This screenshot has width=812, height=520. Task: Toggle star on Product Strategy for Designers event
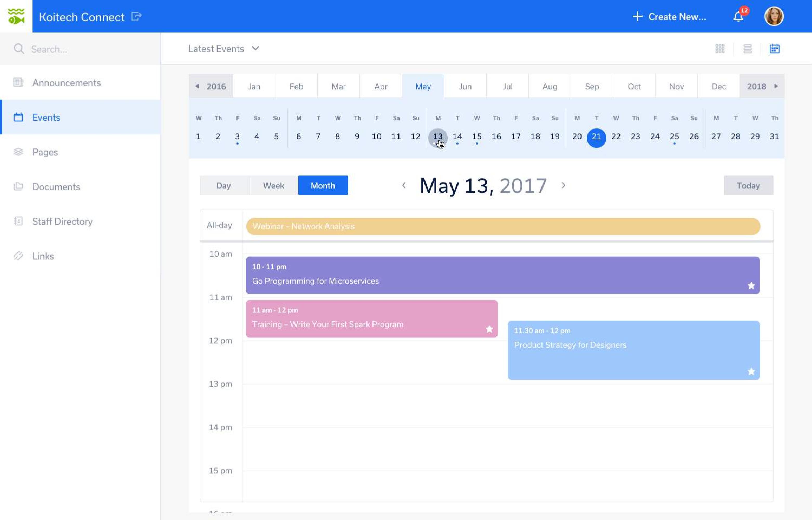[751, 372]
